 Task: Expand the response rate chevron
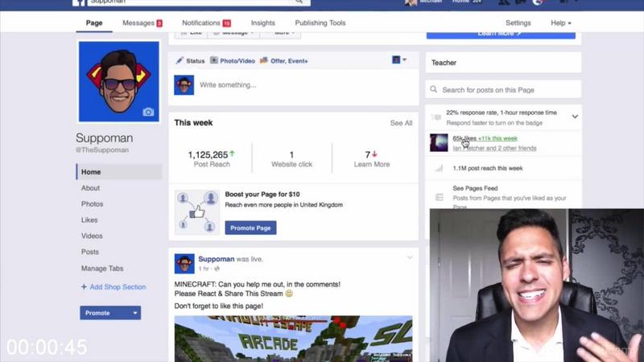point(575,117)
